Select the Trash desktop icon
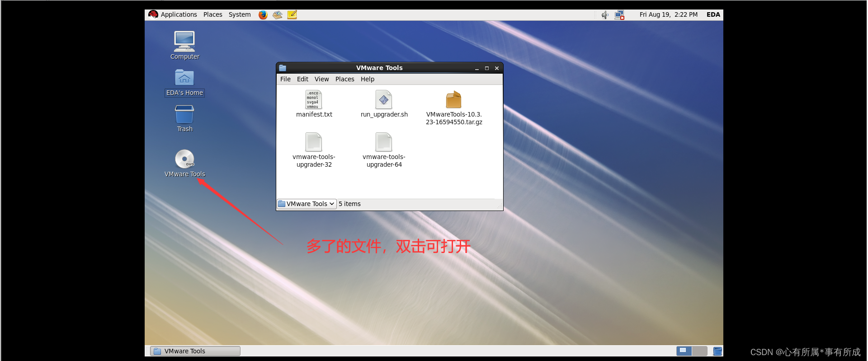Screen dimensions: 868x361 tap(184, 114)
